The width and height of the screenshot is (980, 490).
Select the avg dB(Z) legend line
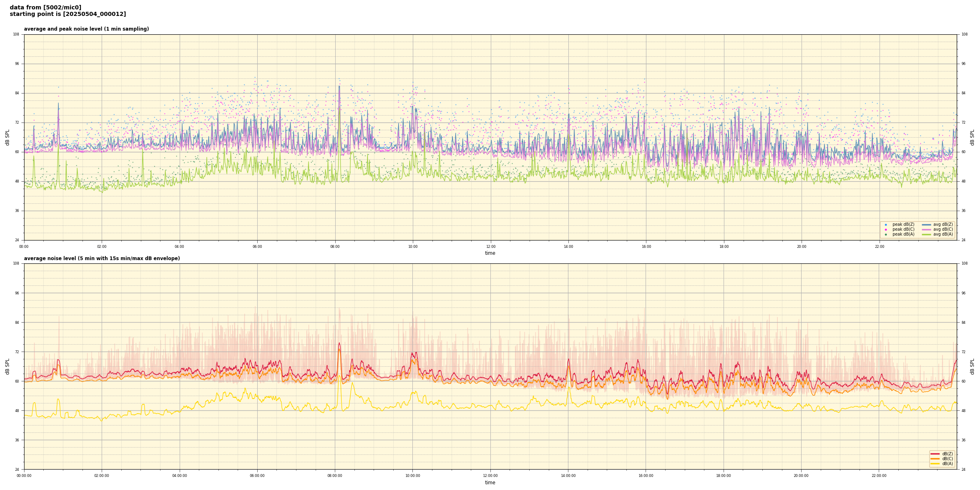tap(927, 225)
